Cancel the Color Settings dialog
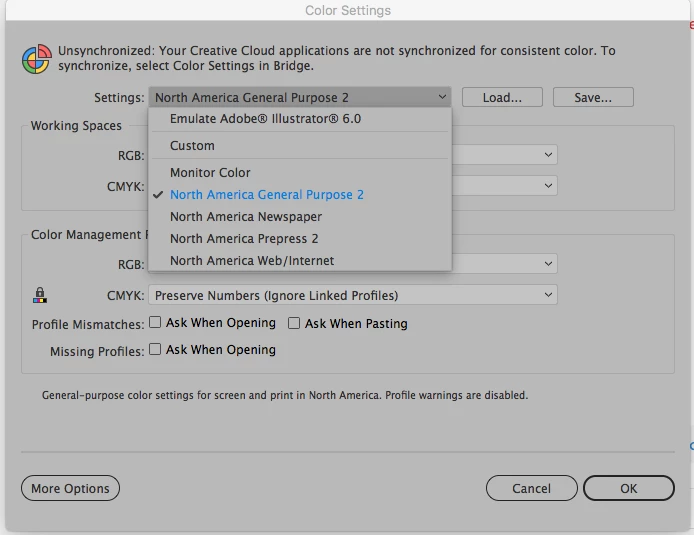The height and width of the screenshot is (535, 694). pos(532,488)
